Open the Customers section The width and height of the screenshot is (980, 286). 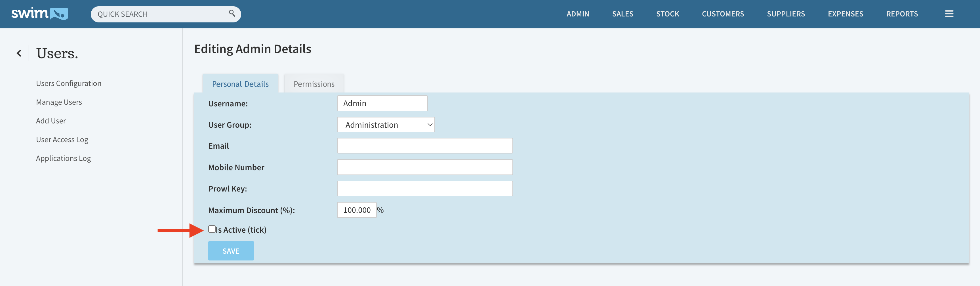point(722,14)
